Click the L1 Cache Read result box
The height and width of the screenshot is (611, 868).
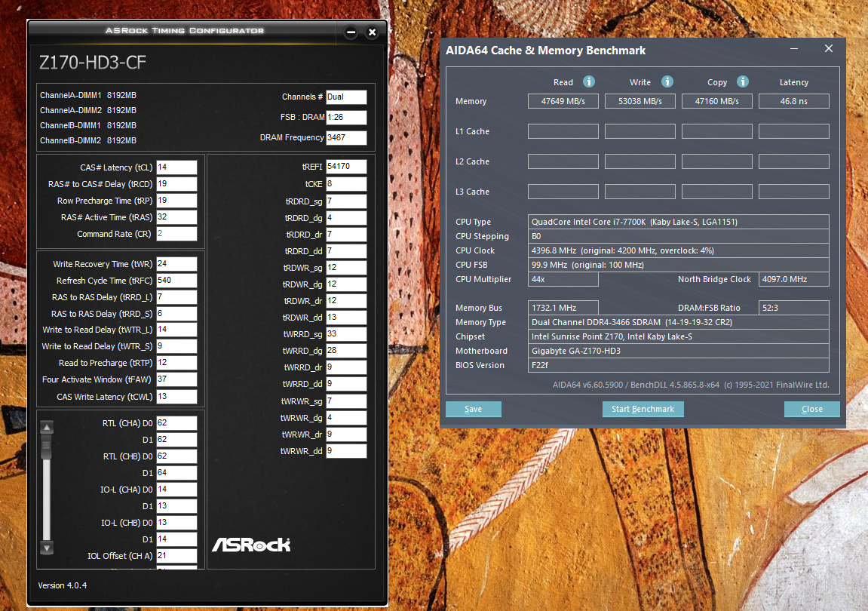(x=563, y=131)
